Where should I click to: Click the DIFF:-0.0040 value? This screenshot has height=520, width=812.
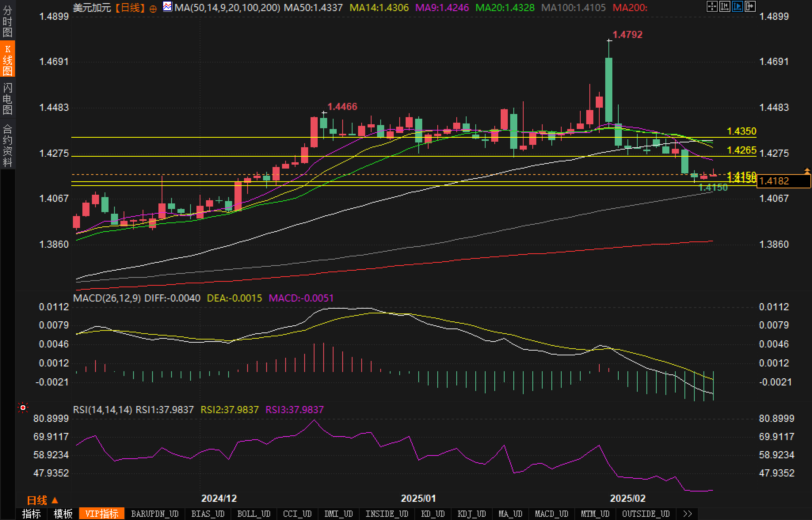tap(172, 298)
